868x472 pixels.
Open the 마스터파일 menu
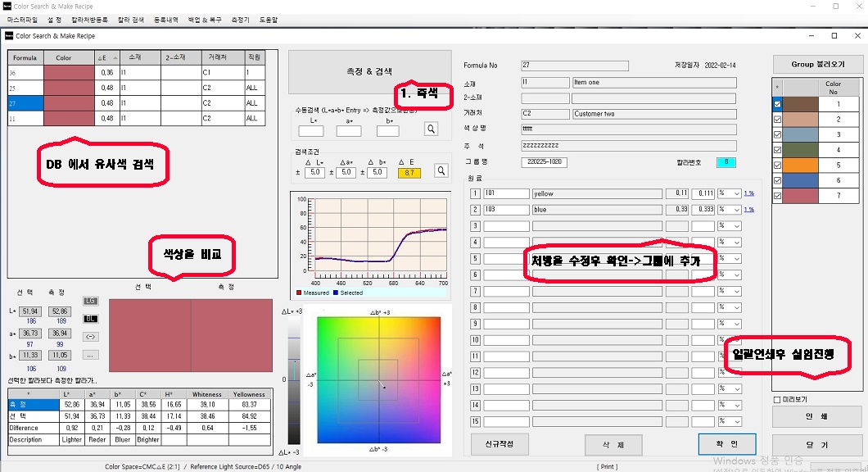coord(23,18)
